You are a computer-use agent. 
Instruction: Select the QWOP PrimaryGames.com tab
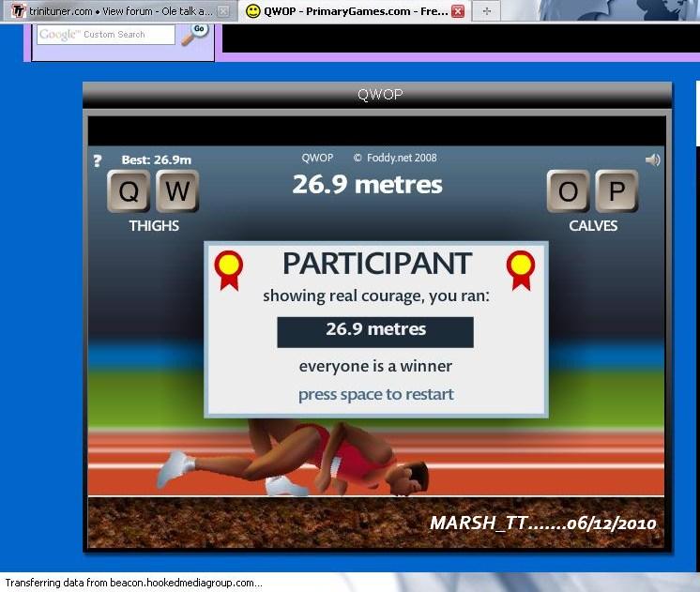coord(355,11)
